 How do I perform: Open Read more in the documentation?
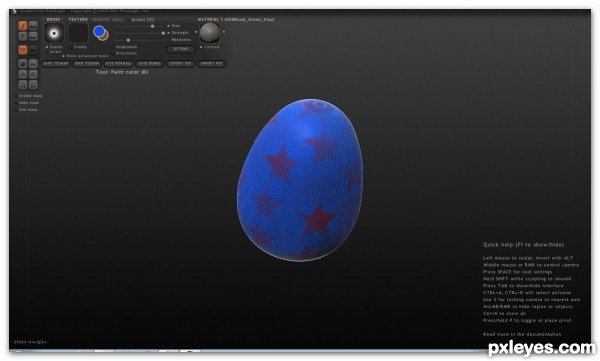click(522, 334)
